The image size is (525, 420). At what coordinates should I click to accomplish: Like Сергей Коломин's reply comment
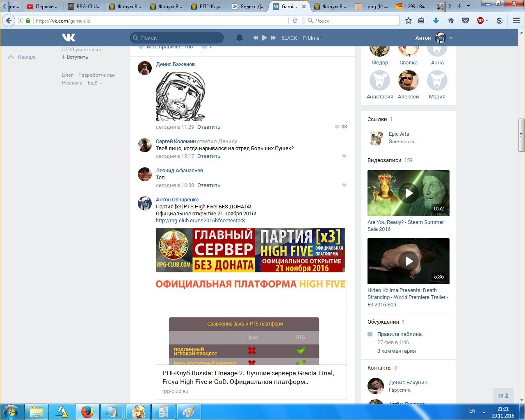click(x=344, y=156)
